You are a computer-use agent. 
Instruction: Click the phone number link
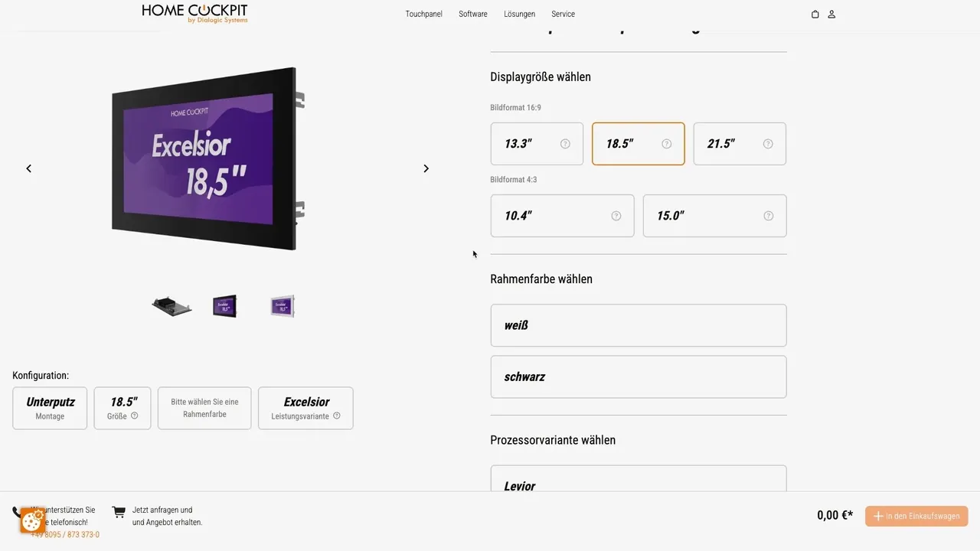[65, 534]
